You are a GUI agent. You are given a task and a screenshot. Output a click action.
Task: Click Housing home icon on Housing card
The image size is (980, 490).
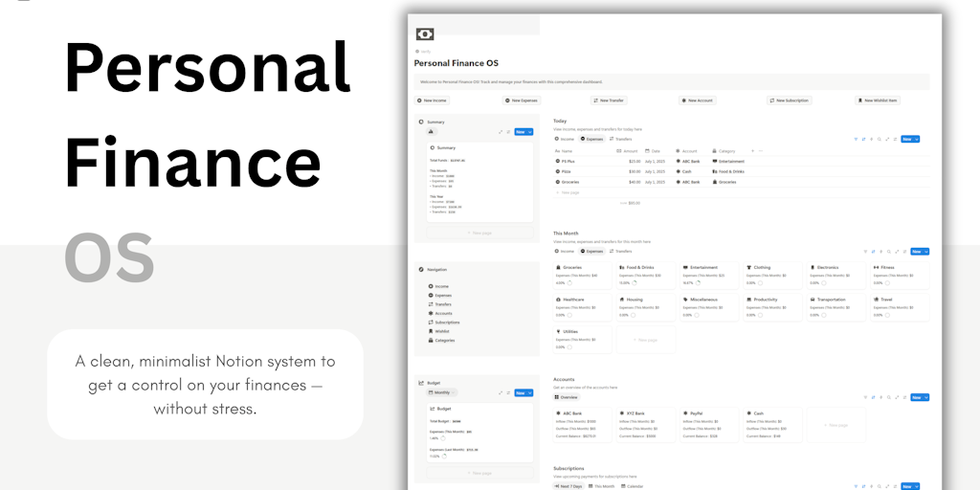622,300
